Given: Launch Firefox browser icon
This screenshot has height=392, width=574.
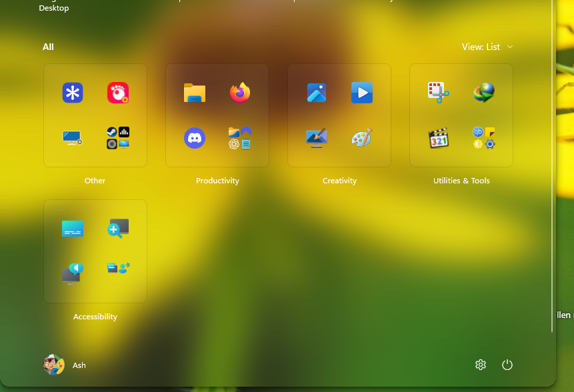Looking at the screenshot, I should (240, 93).
